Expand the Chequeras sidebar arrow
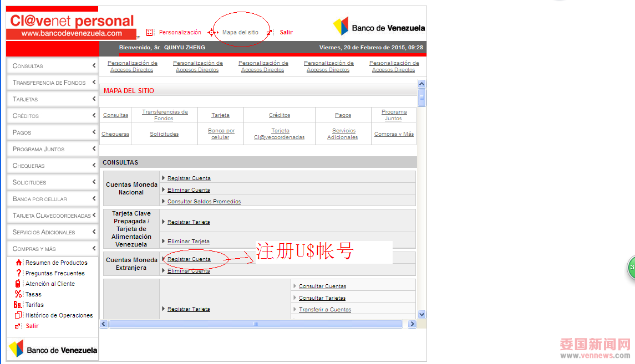 (x=94, y=165)
